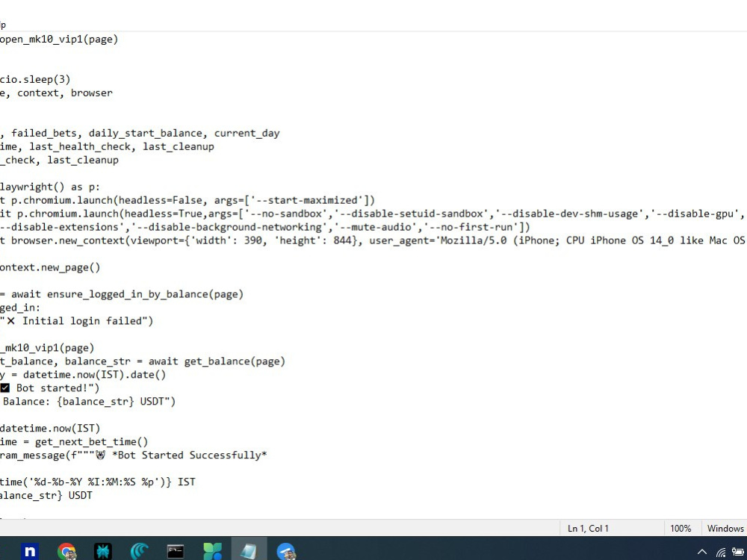Viewport: 747px width, 560px height.
Task: Click on 'last_health_check' in the code
Action: (x=80, y=146)
